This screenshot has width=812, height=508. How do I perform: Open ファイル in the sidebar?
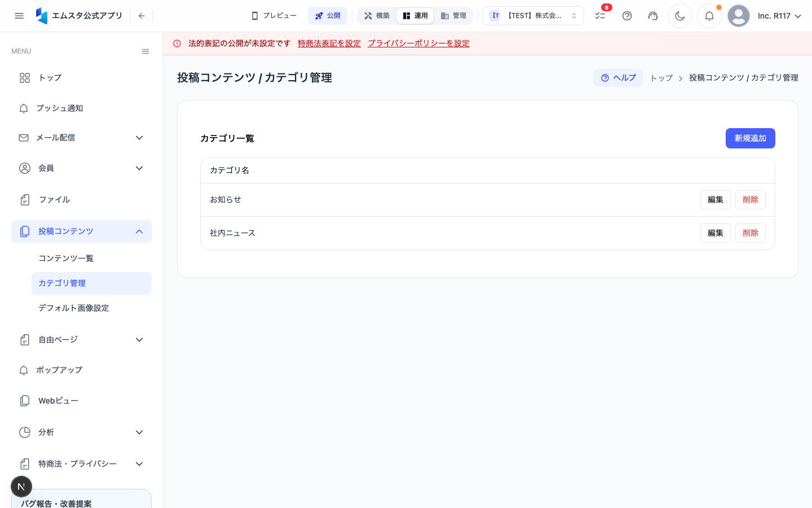click(81, 200)
